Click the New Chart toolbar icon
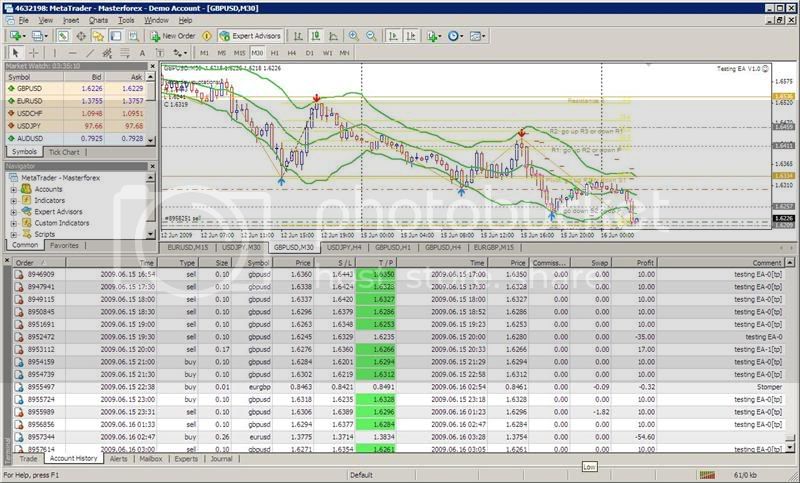The width and height of the screenshot is (800, 483). tap(15, 36)
